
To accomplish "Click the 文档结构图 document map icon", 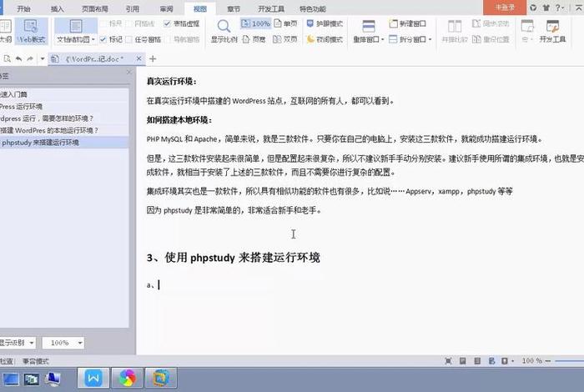I will click(x=76, y=26).
